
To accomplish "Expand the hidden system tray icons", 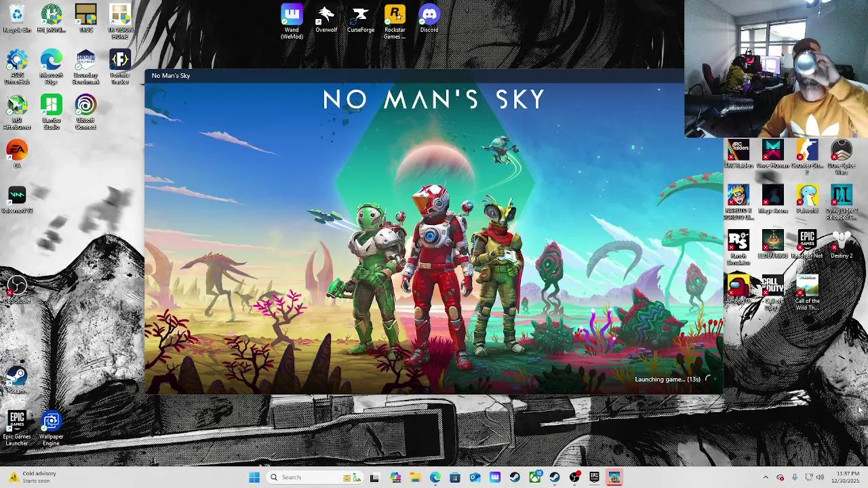I will tap(766, 477).
